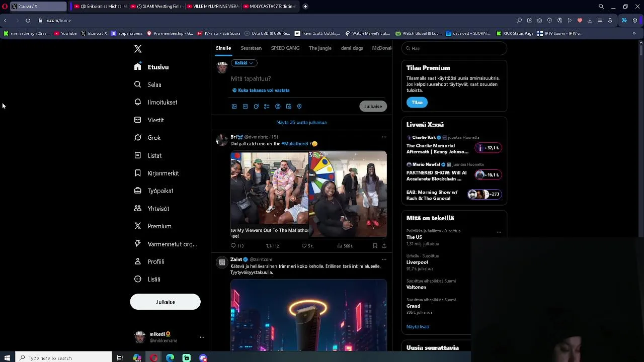
Task: Click the small Julkaise button in composer
Action: coord(373,106)
